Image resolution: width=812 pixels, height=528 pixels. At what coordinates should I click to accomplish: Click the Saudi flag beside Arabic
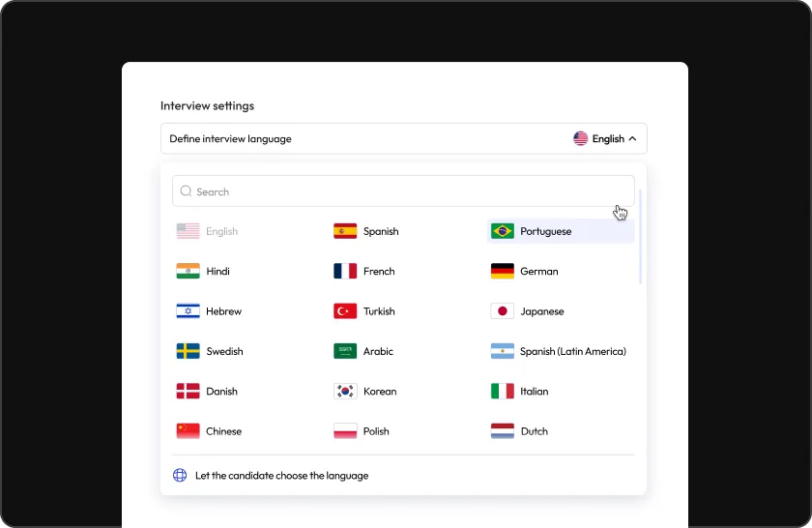345,351
